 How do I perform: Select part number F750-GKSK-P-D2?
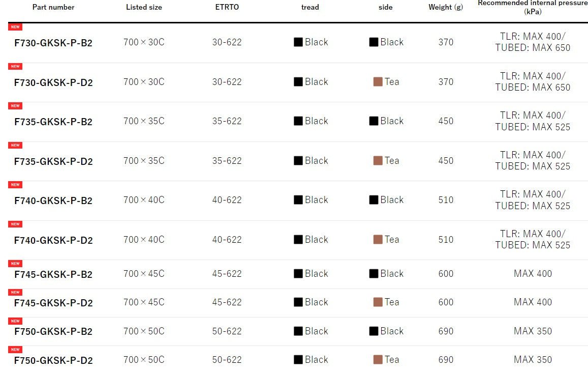click(x=53, y=361)
